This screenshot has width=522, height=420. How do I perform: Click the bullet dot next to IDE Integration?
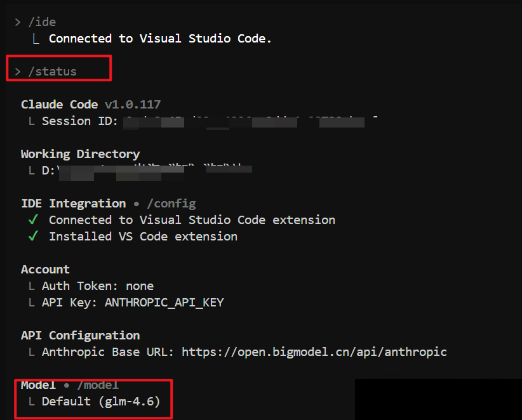[137, 204]
